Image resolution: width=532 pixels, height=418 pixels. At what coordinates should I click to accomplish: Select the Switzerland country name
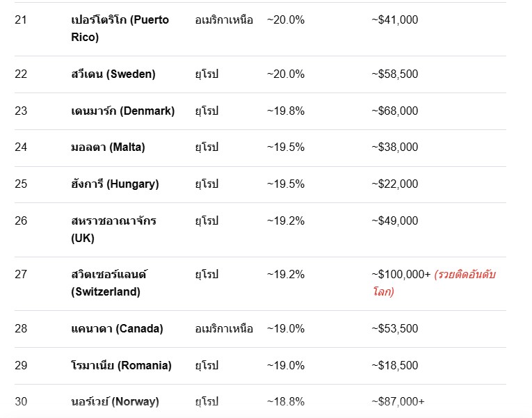pos(109,283)
